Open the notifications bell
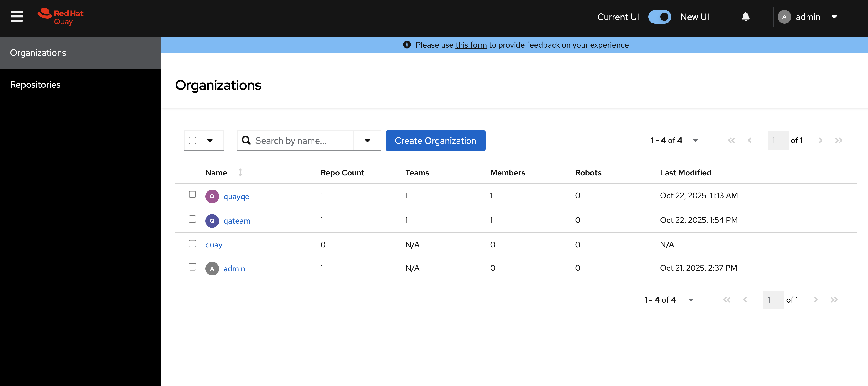Viewport: 868px width, 386px height. click(745, 16)
